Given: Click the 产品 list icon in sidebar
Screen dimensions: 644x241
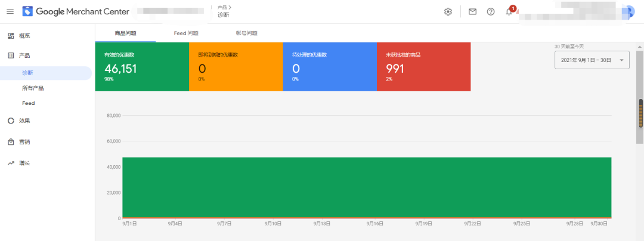Looking at the screenshot, I should (x=11, y=55).
